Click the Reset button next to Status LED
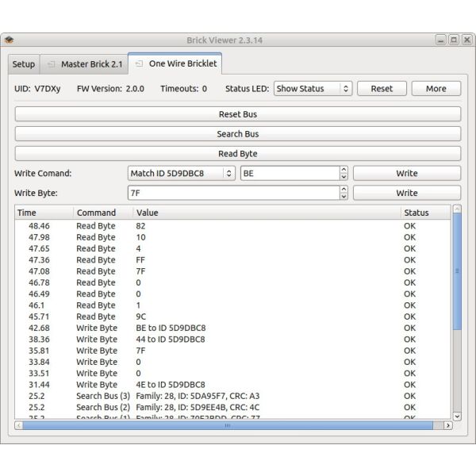Viewport: 476px width, 476px height. click(x=382, y=89)
